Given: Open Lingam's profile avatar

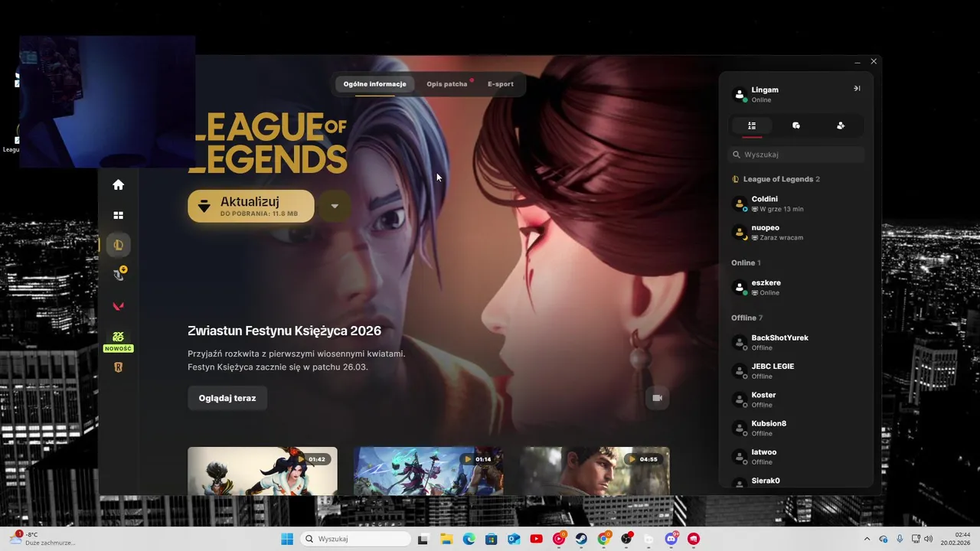Looking at the screenshot, I should click(739, 94).
